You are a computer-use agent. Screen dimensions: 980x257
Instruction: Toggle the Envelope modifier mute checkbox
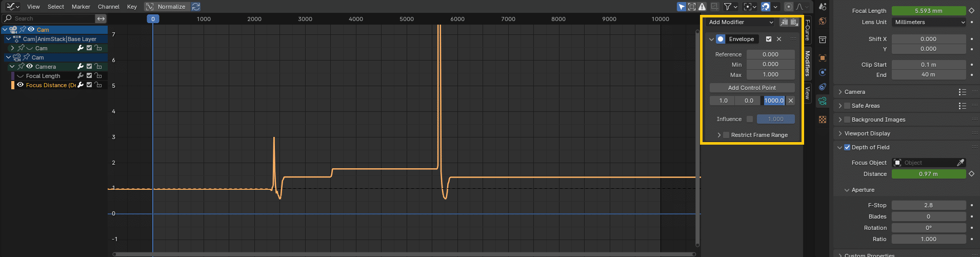[x=769, y=39]
